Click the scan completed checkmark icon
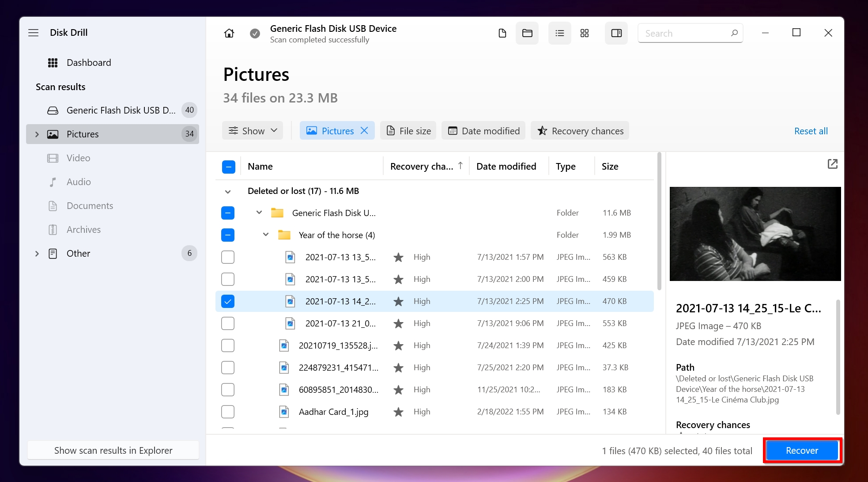This screenshot has height=482, width=868. coord(255,34)
